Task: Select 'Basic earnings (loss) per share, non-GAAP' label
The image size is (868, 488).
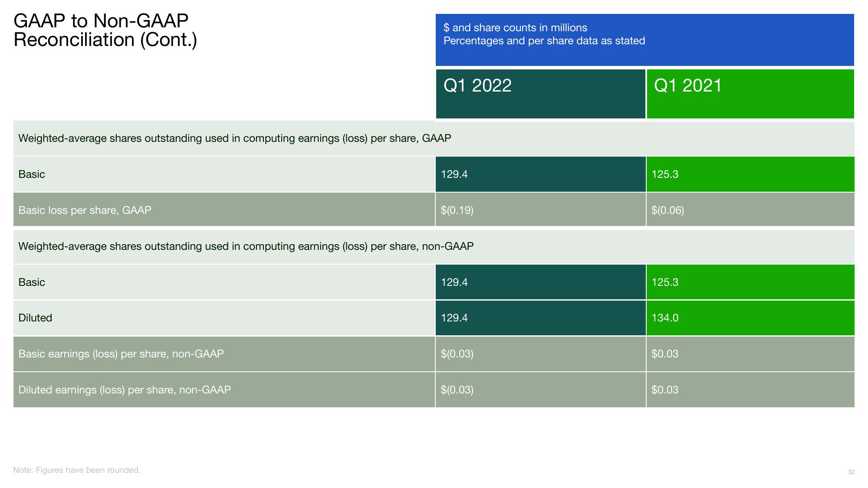Action: tap(121, 354)
